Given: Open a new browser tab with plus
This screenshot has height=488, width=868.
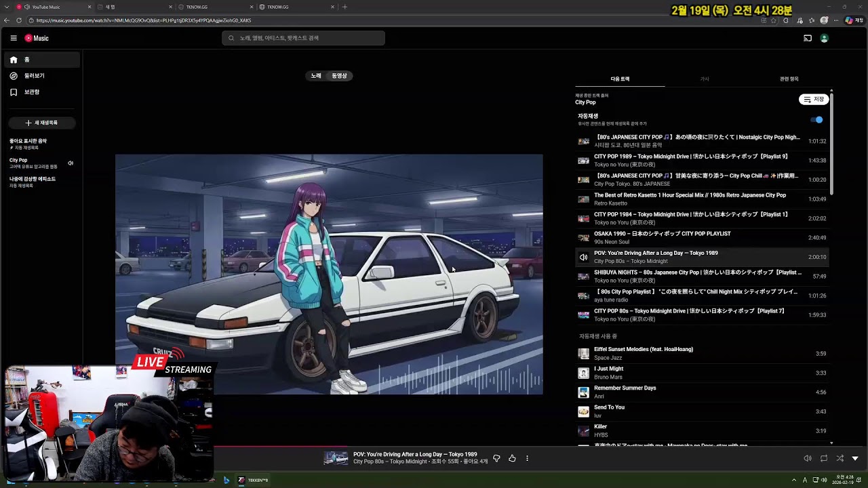Looking at the screenshot, I should (x=344, y=7).
